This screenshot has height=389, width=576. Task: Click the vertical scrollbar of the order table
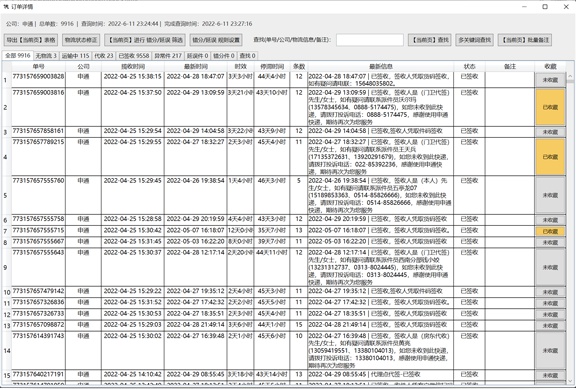tap(570, 228)
